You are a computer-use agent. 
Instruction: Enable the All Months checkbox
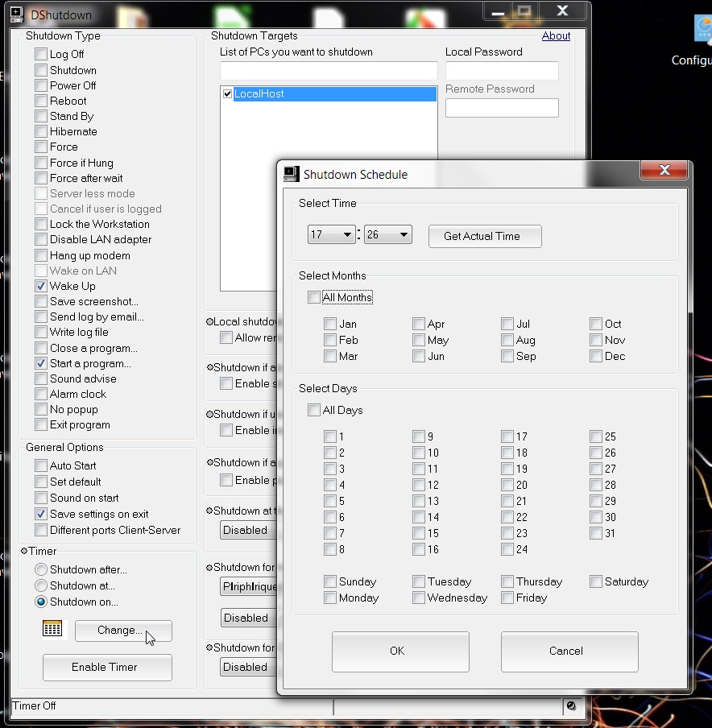314,298
